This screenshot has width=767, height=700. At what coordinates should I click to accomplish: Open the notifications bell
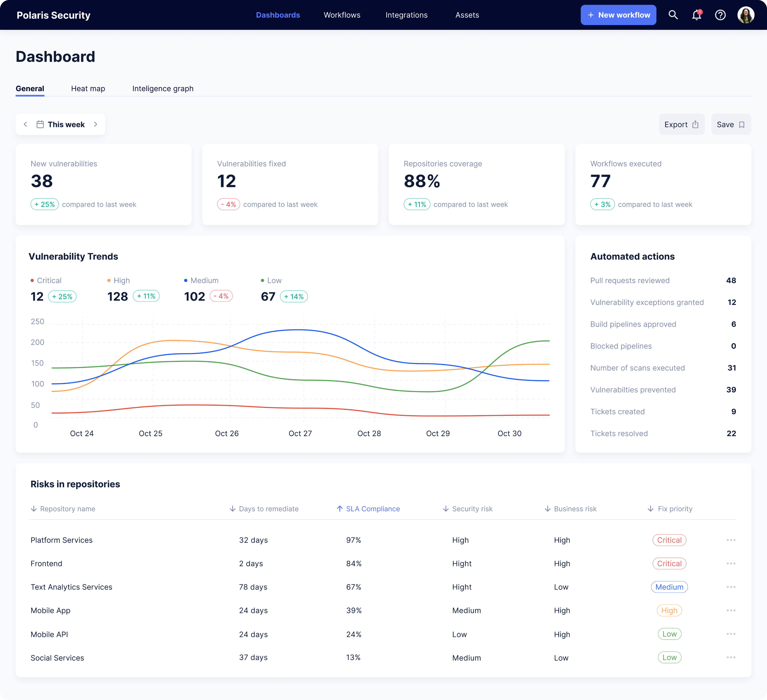tap(697, 15)
